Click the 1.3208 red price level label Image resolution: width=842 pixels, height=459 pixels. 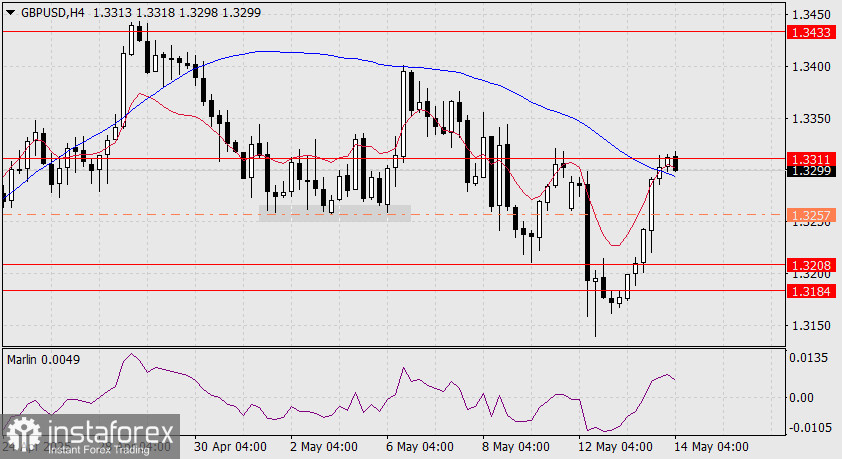[x=811, y=265]
